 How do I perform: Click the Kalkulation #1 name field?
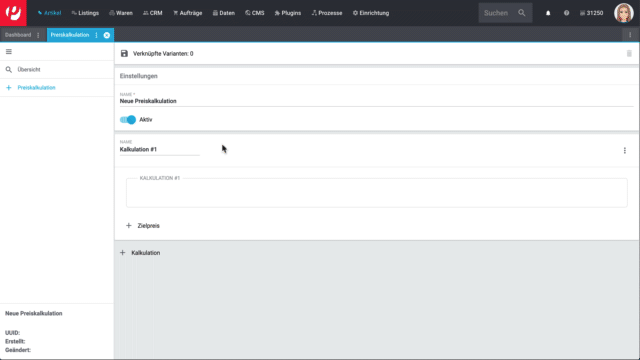click(x=160, y=149)
